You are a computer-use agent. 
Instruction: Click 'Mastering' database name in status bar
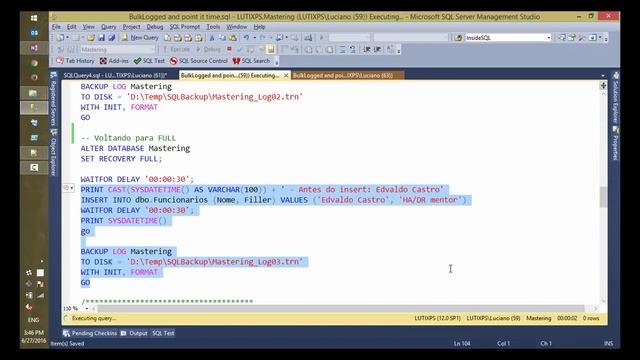pyautogui.click(x=538, y=318)
